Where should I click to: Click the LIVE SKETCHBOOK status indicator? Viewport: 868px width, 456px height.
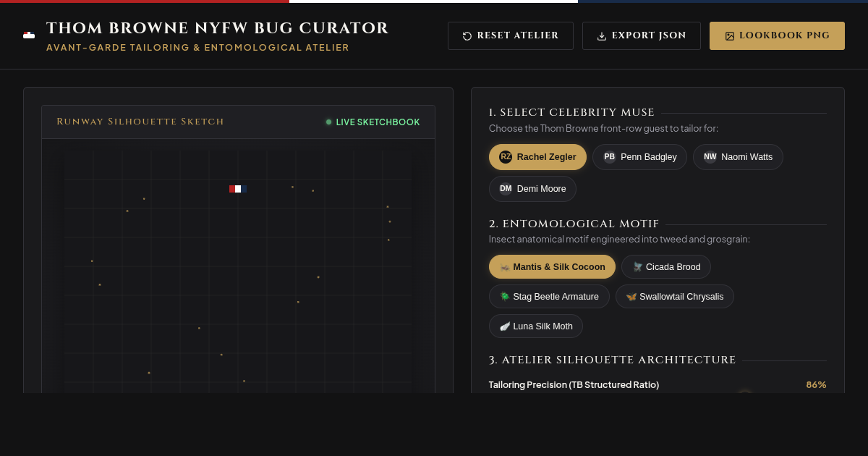pos(373,122)
